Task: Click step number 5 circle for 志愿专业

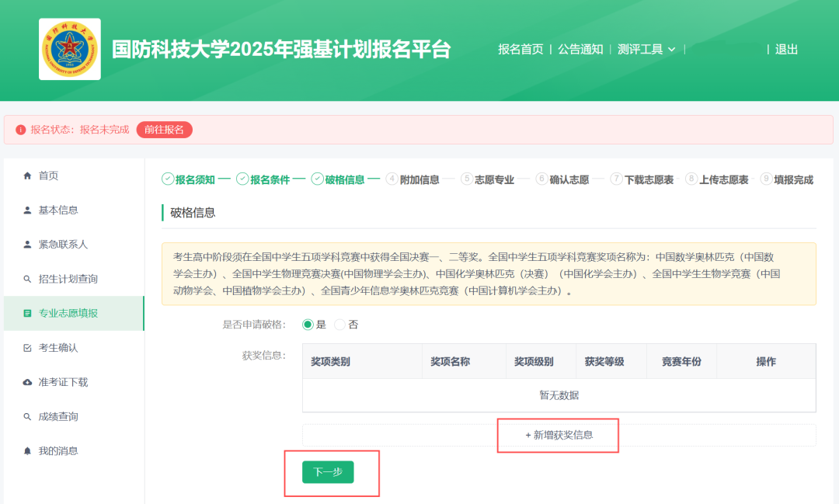Action: coord(467,179)
